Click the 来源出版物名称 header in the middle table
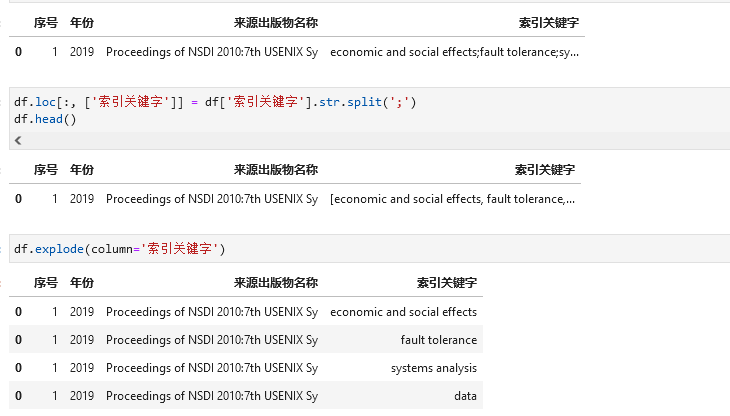 276,170
